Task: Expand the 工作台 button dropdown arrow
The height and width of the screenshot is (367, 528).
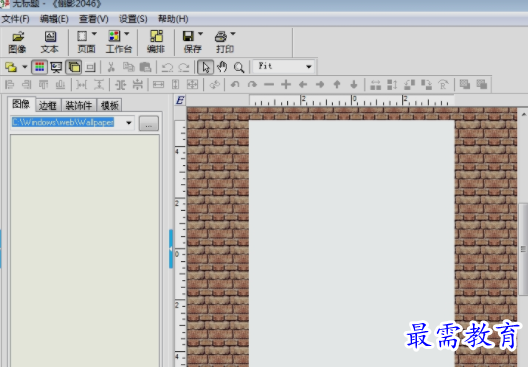Action: pos(127,34)
